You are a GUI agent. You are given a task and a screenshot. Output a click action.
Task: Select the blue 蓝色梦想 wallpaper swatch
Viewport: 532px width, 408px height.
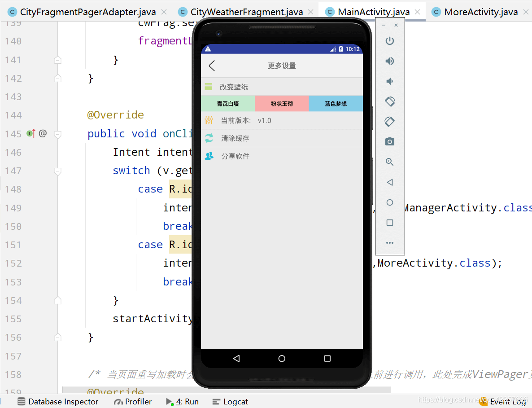336,103
